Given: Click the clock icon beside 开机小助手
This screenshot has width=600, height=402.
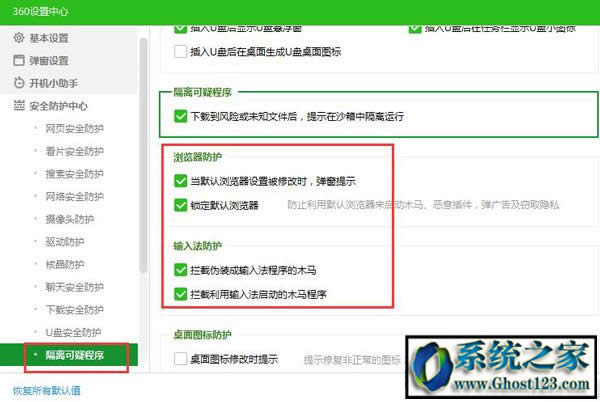Looking at the screenshot, I should pos(18,82).
